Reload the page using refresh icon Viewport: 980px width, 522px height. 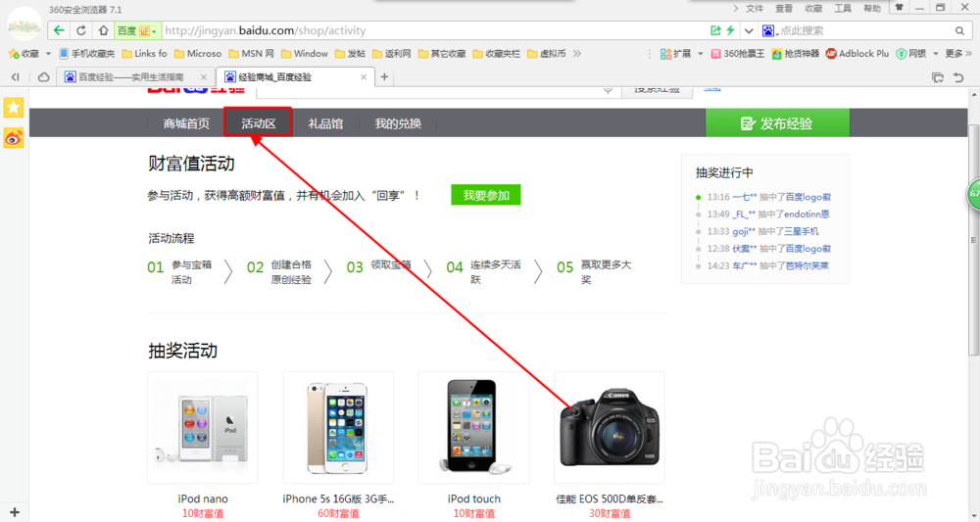pyautogui.click(x=81, y=30)
